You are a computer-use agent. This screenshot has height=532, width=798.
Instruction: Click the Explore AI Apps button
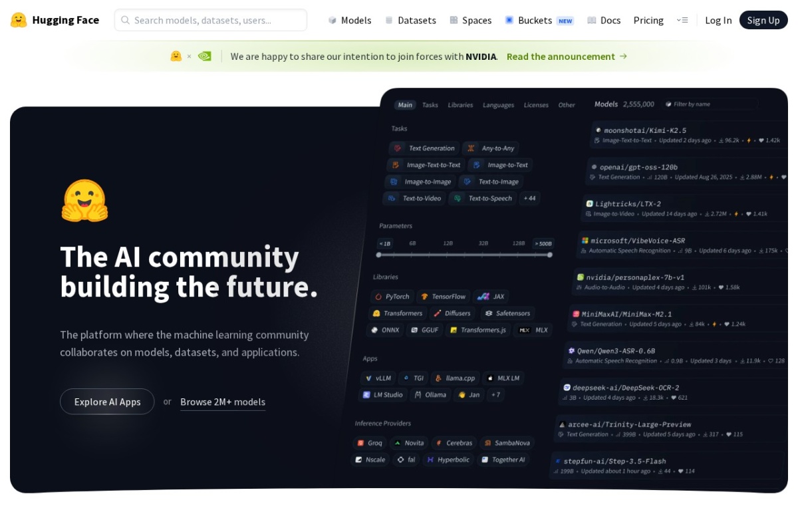tap(107, 402)
